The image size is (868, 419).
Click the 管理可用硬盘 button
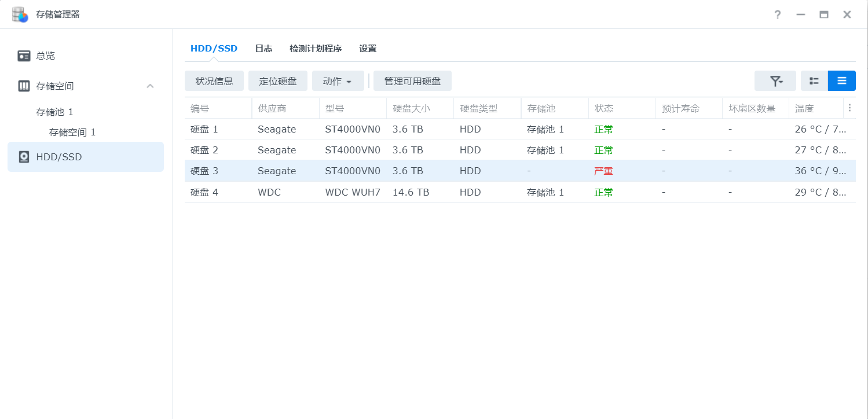[x=412, y=81]
